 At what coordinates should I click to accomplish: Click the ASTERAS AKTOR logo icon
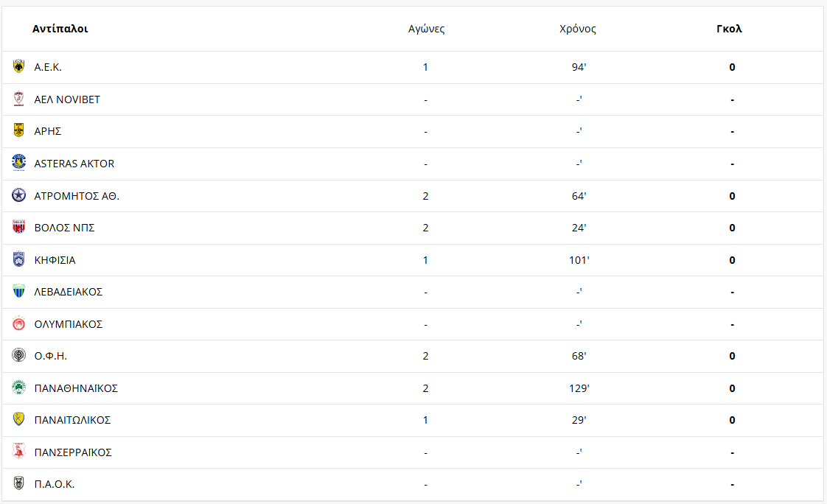tap(18, 163)
